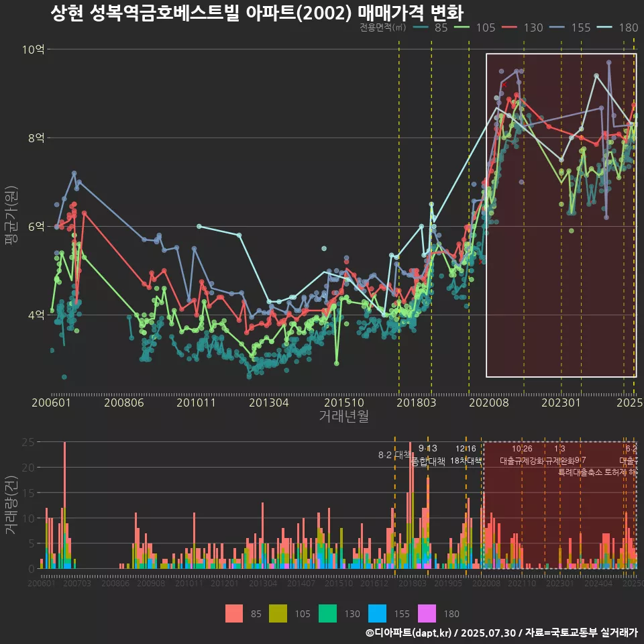
Task: Click the '12·16 18차대책' policy annotation
Action: coord(466,455)
